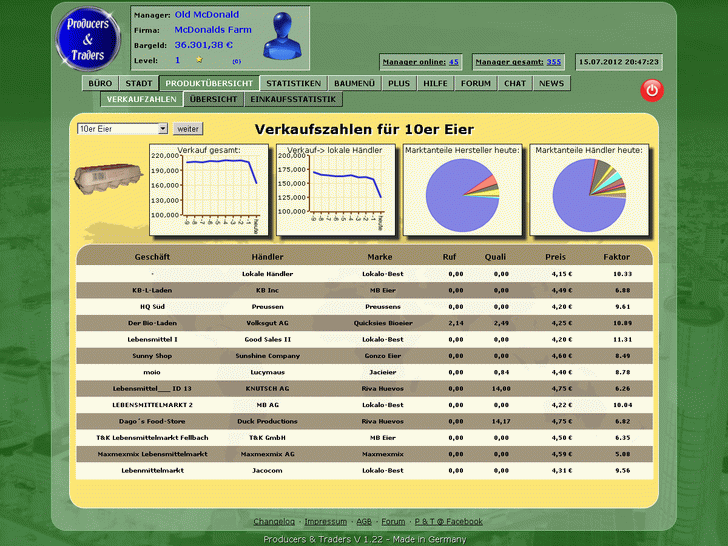Open the P & T @ Facebook link
The image size is (728, 546).
(448, 521)
